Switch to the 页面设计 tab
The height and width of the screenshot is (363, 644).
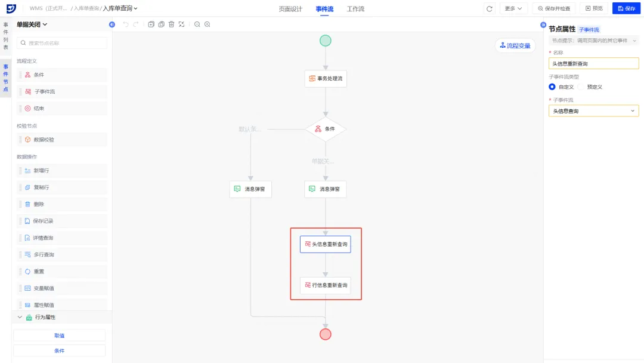coord(290,9)
